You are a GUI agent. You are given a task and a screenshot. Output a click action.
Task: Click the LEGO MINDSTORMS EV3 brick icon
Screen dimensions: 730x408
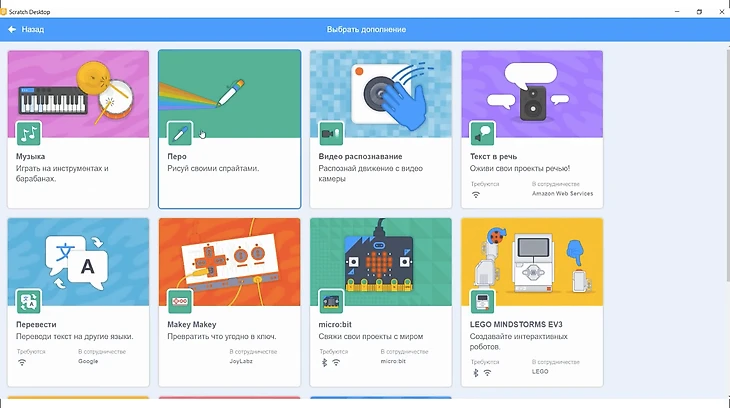click(x=482, y=301)
